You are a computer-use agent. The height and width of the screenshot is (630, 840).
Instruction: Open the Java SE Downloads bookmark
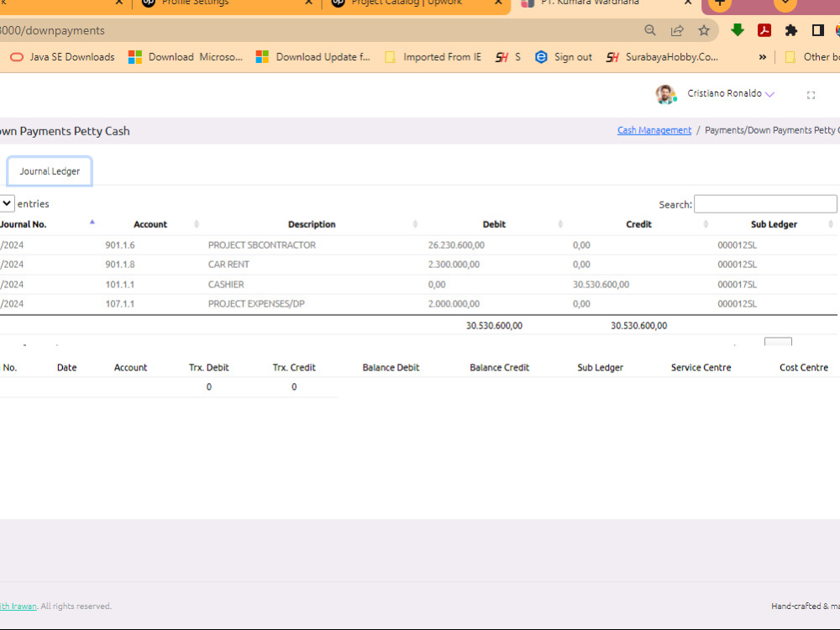[x=62, y=57]
